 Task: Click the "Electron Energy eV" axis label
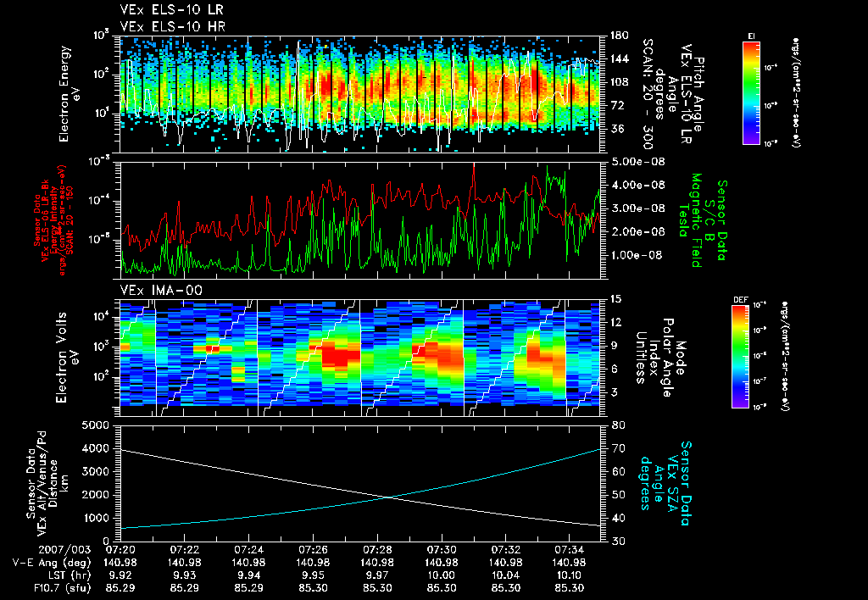[x=70, y=94]
